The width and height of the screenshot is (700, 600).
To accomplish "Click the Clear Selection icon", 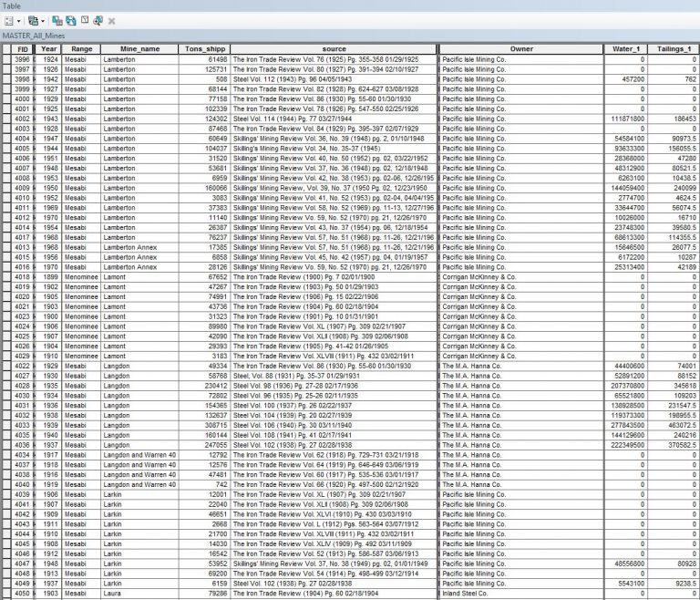I will click(x=85, y=19).
